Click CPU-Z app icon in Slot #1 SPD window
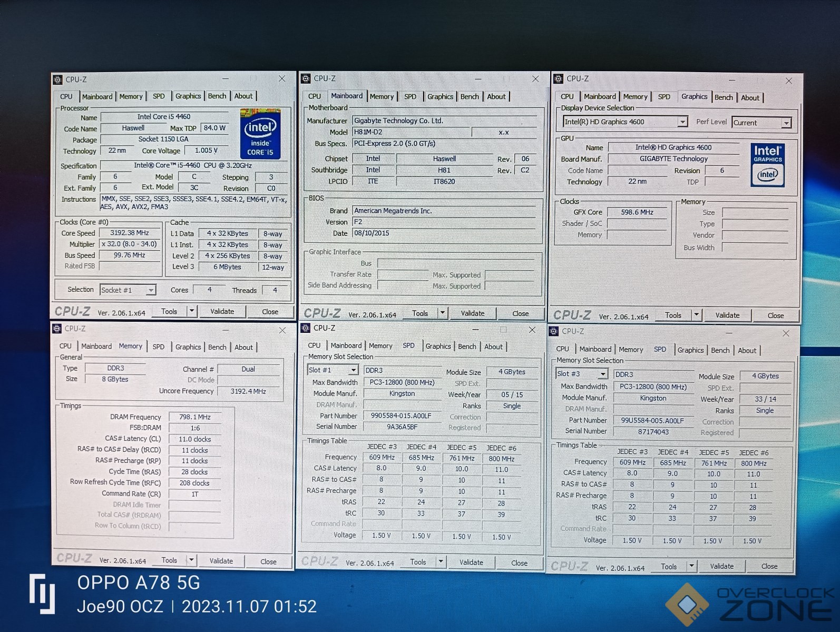The image size is (840, 632). pos(305,328)
